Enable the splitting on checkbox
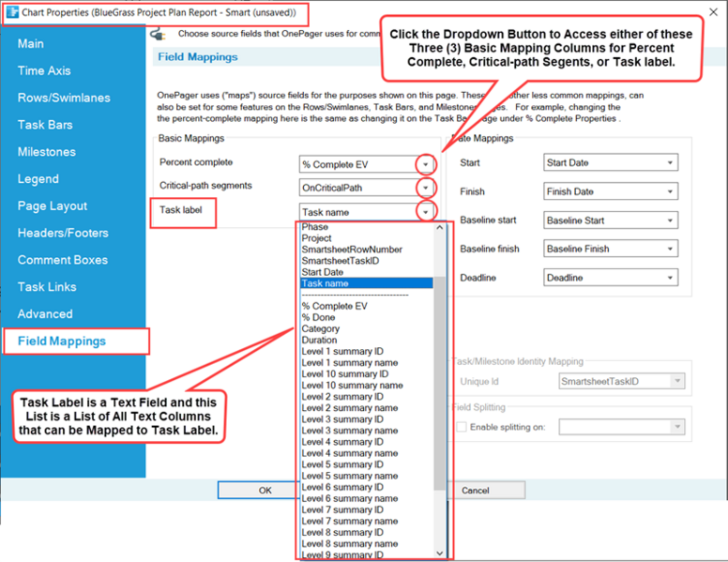Image resolution: width=728 pixels, height=562 pixels. pos(462,427)
